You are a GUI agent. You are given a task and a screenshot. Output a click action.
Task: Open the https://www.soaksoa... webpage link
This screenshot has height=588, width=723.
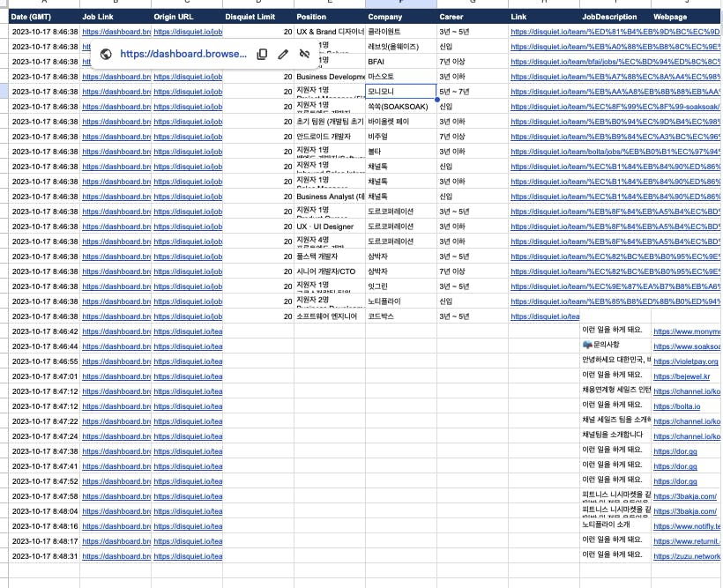[x=687, y=346]
